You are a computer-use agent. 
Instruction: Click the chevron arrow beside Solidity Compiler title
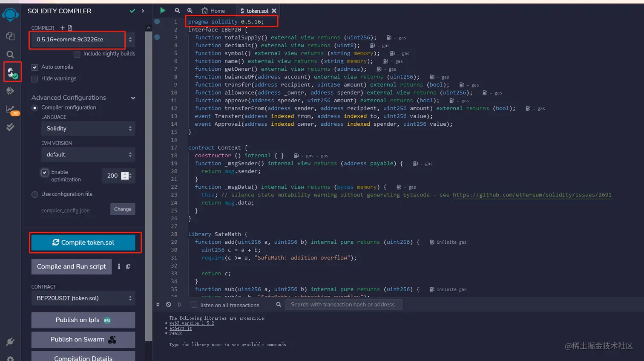[143, 11]
